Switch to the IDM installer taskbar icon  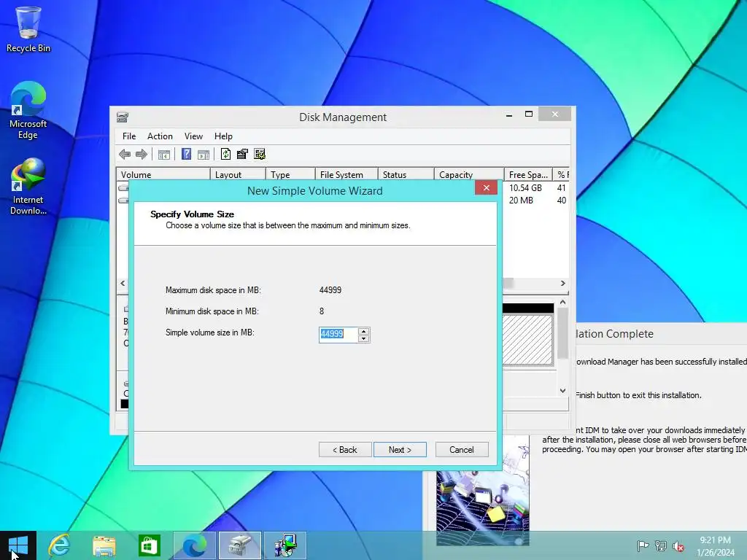(x=285, y=545)
